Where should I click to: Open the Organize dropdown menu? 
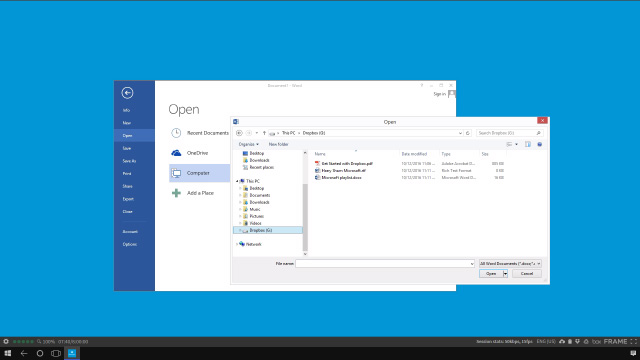pyautogui.click(x=249, y=144)
